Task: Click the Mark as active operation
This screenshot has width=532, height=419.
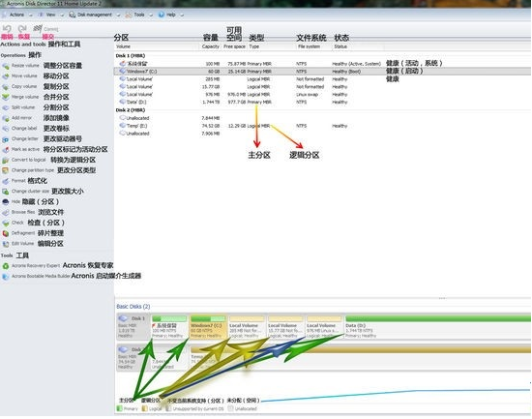Action: tap(21, 149)
